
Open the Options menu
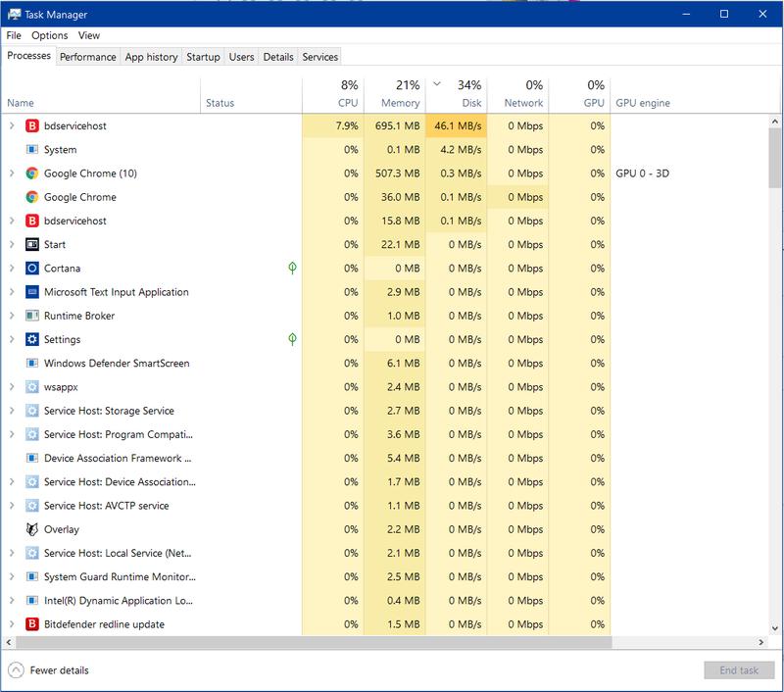point(49,35)
